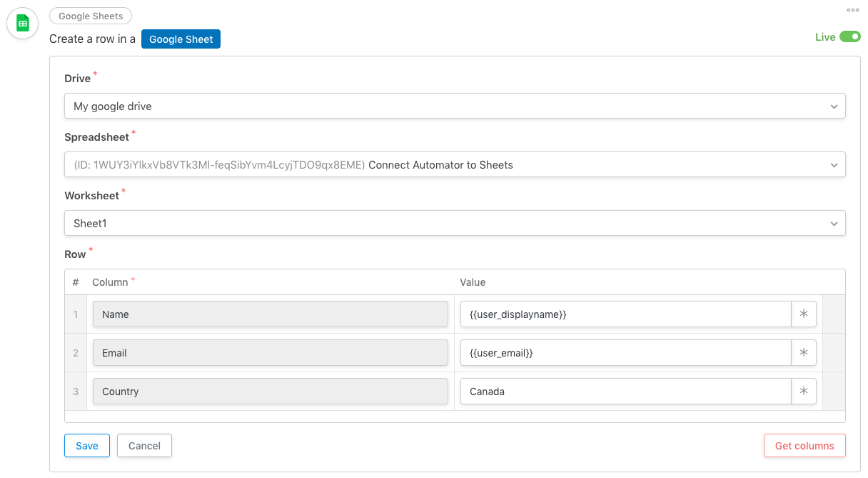The height and width of the screenshot is (478, 868).
Task: Click the Get columns button
Action: [804, 445]
